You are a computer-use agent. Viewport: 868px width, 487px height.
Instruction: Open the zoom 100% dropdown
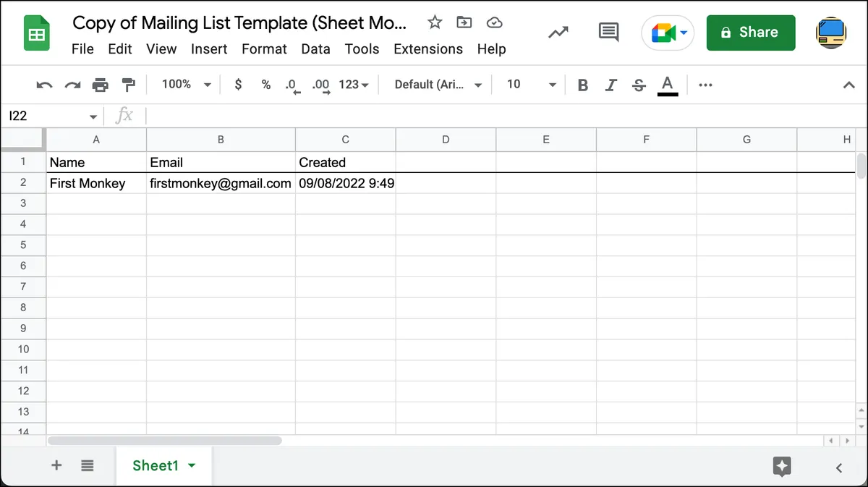tap(187, 85)
